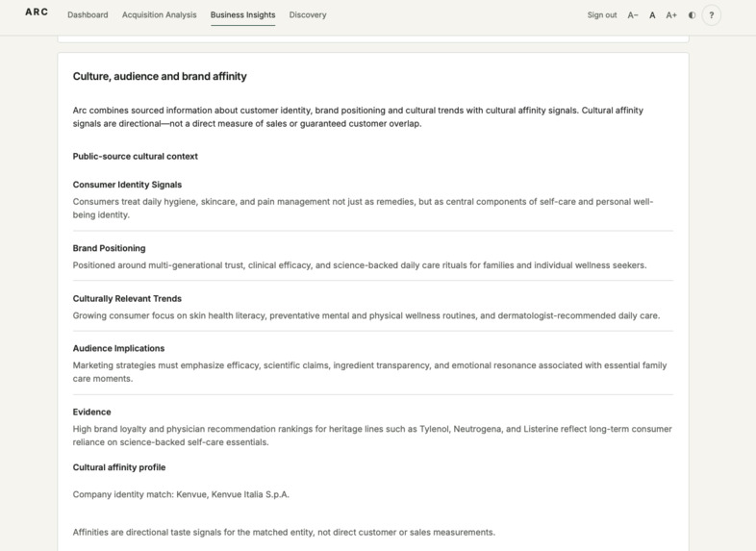Image resolution: width=756 pixels, height=551 pixels.
Task: Click the 'Cultural affinity profile' heading
Action: pyautogui.click(x=119, y=467)
